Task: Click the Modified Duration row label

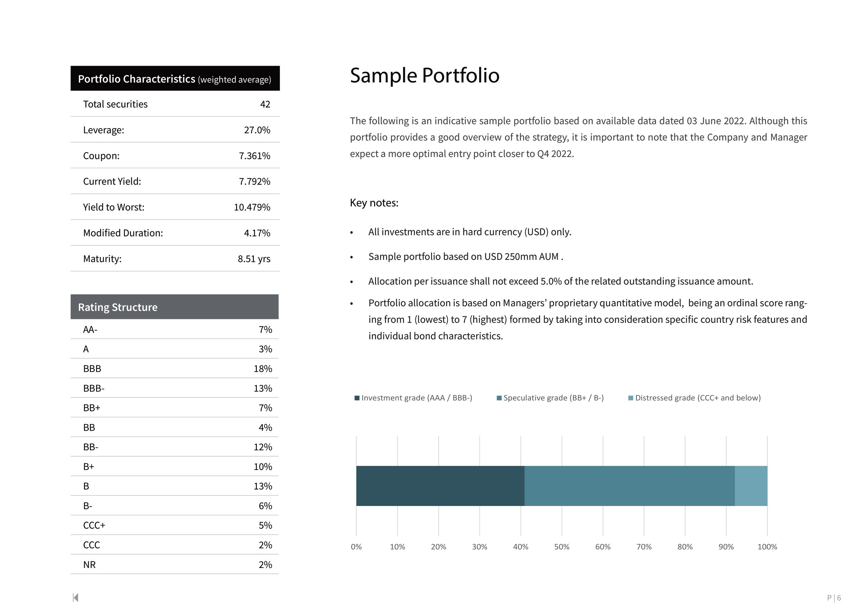Action: point(123,233)
